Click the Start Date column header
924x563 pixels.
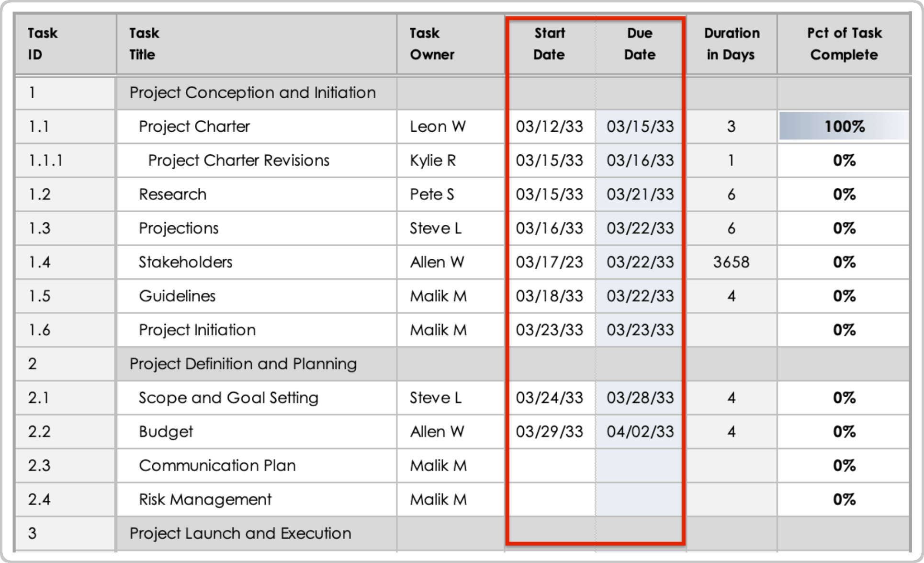pyautogui.click(x=550, y=44)
